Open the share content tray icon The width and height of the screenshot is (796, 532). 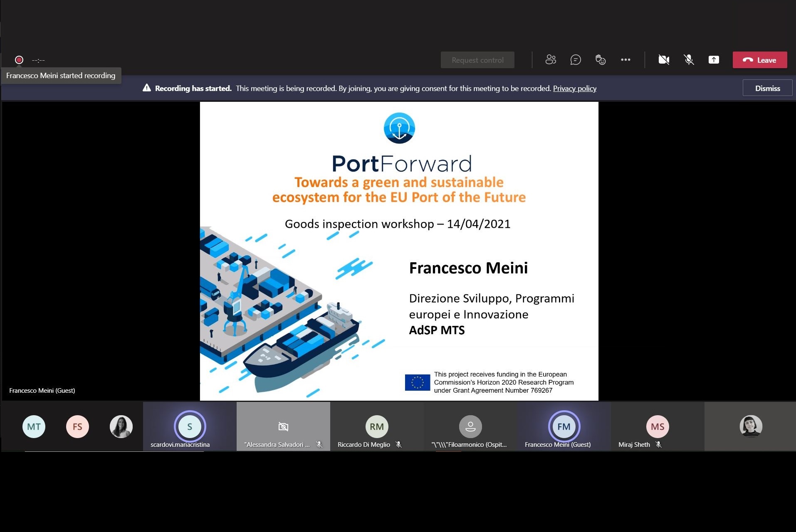coord(714,60)
